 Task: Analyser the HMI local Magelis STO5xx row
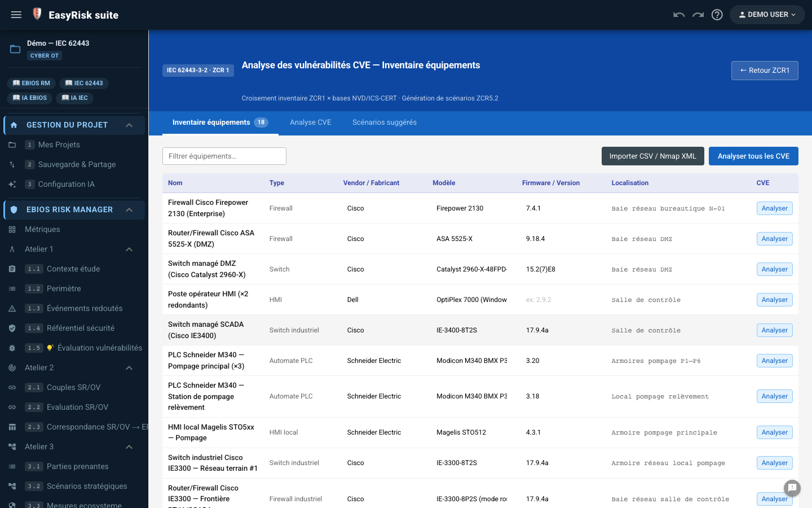pos(775,432)
